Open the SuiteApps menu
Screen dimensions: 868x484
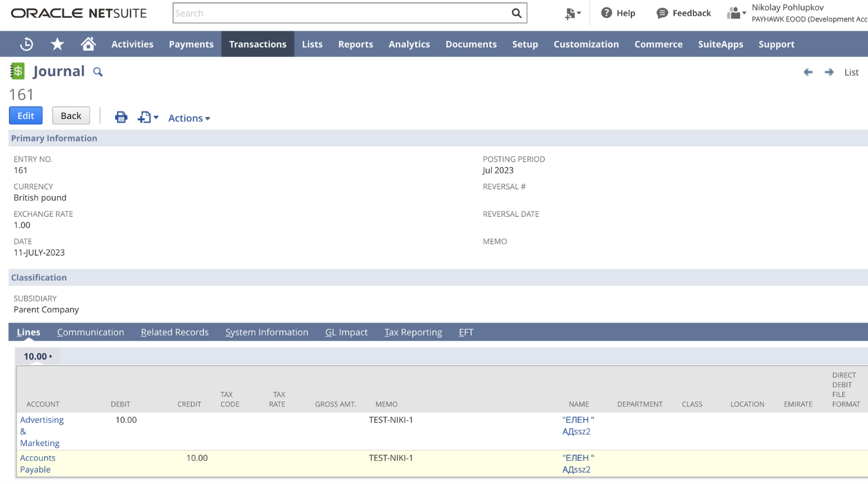(720, 44)
